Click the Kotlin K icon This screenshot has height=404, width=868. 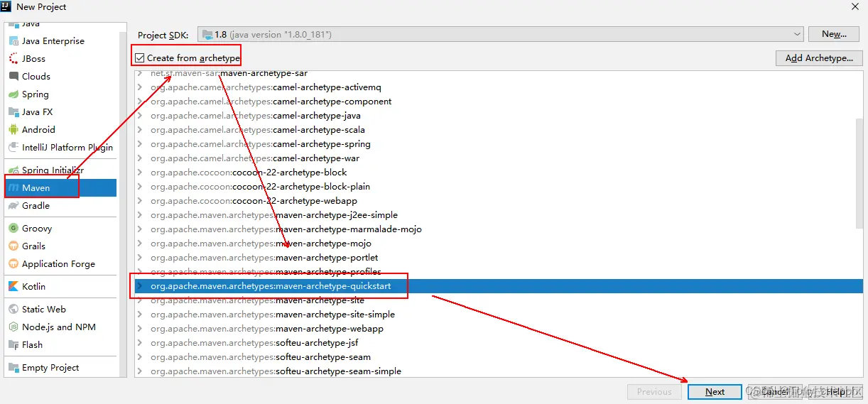tap(14, 287)
